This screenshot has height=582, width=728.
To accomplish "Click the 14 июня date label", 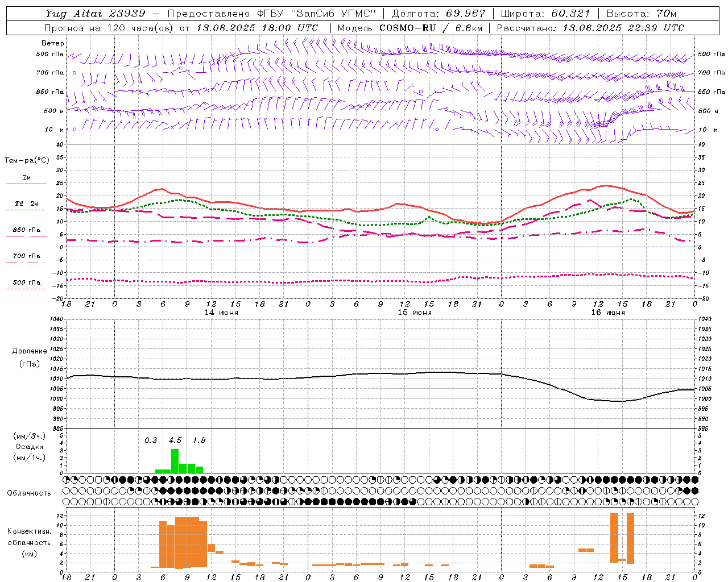I will click(x=221, y=313).
